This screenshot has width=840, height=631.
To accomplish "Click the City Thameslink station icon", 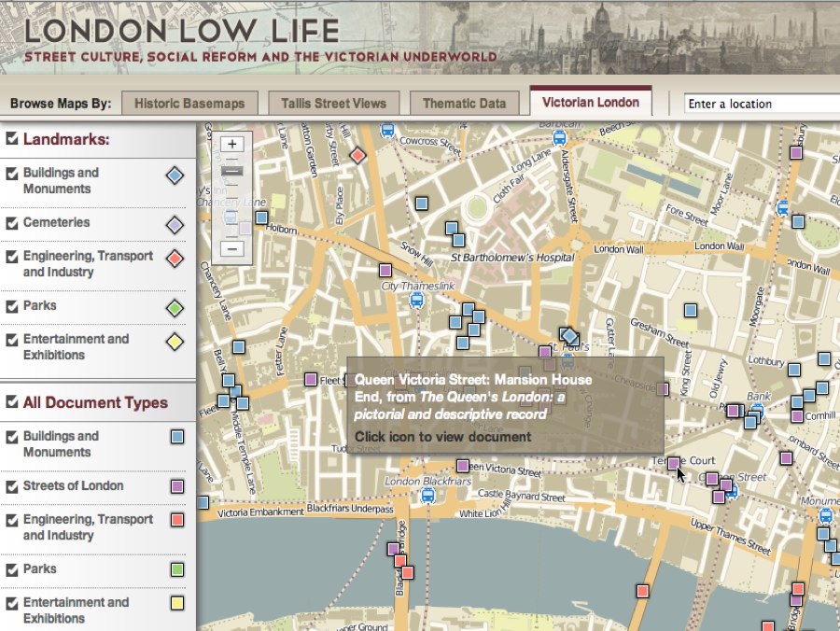I will point(416,301).
